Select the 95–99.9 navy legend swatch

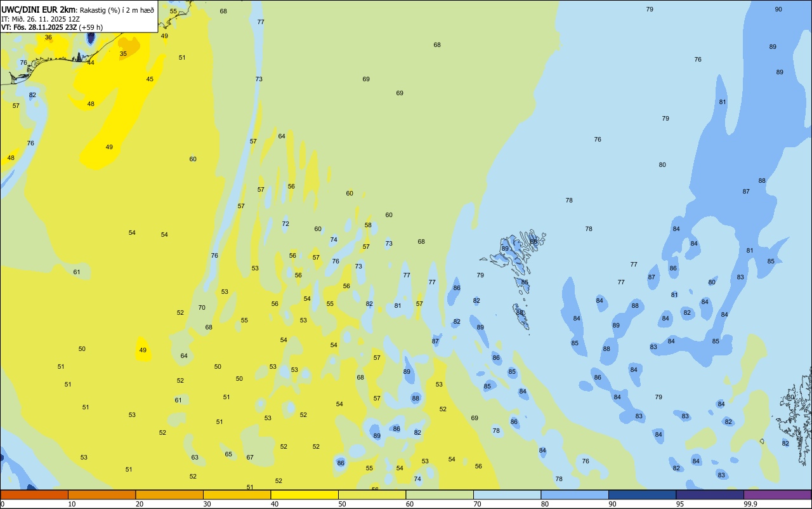pos(710,494)
